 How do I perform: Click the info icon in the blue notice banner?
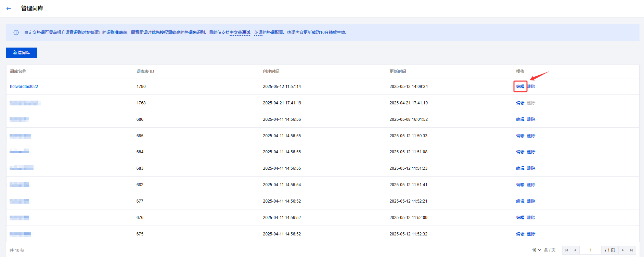click(16, 33)
